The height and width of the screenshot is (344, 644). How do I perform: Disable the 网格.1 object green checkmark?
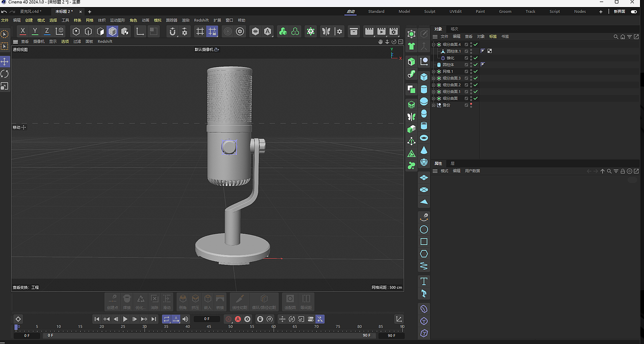point(475,71)
